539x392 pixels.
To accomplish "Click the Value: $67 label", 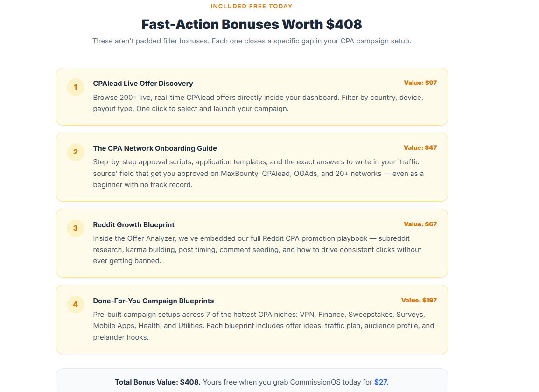I will [x=420, y=224].
